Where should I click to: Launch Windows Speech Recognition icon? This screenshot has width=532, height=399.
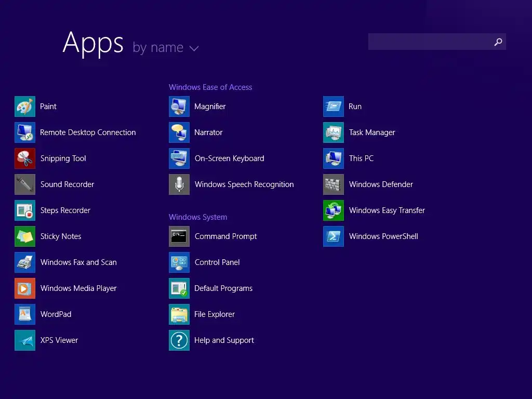(x=179, y=184)
